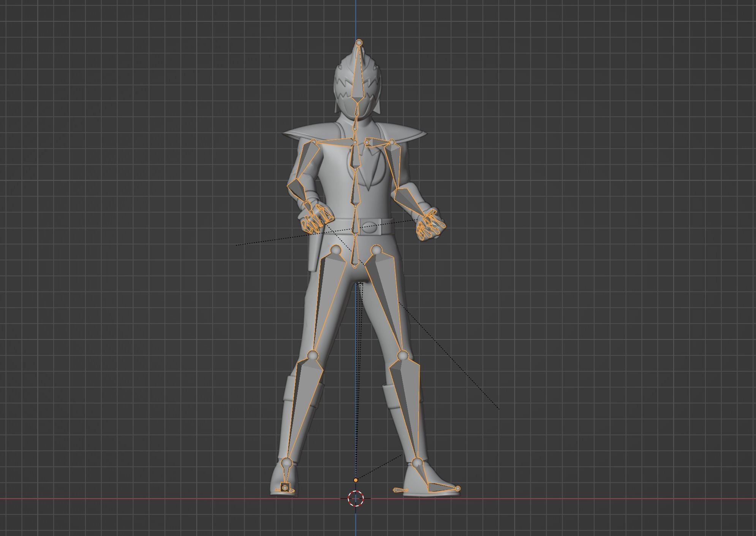Viewport: 756px width, 536px height.
Task: Click the hip joint sphere opposite the holster
Action: [376, 250]
